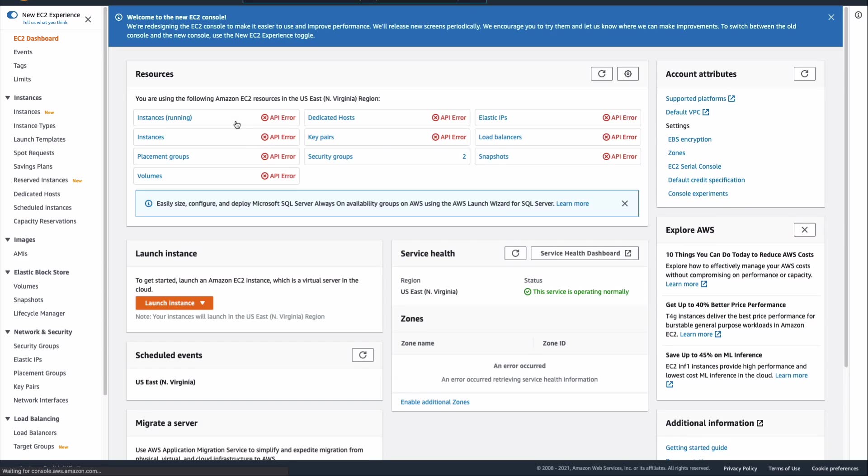Open AMIs in sidebar
This screenshot has height=476, width=868.
(20, 254)
